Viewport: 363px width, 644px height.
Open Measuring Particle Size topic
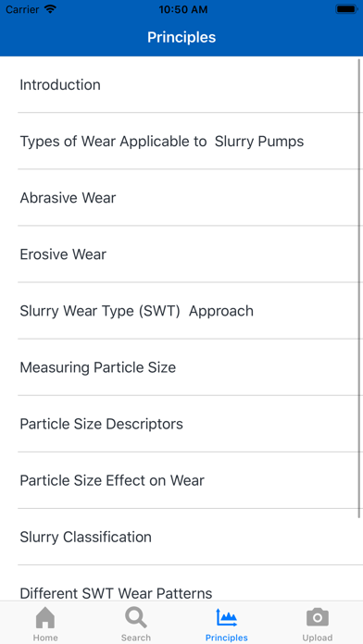(x=181, y=367)
